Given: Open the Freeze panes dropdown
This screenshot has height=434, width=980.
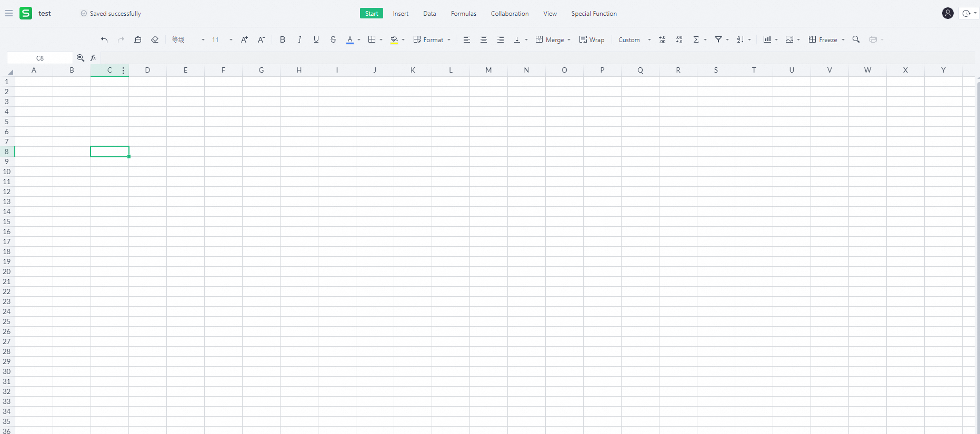Looking at the screenshot, I should 827,39.
